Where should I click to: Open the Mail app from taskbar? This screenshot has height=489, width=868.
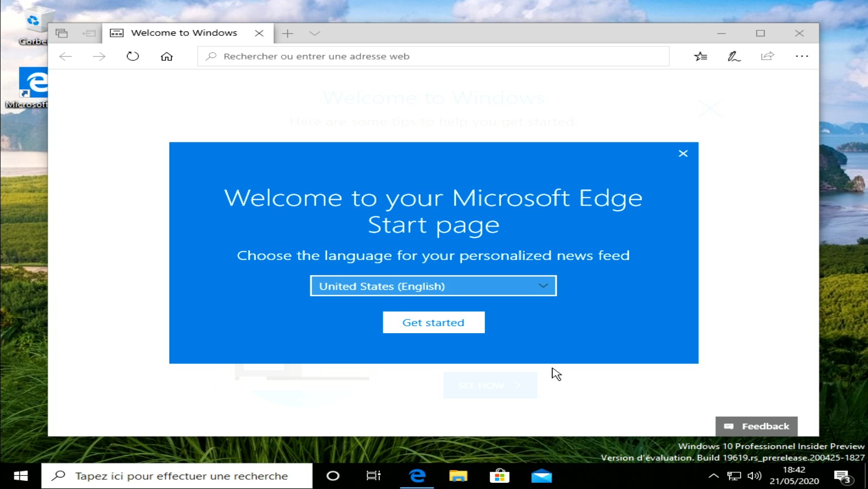[541, 476]
